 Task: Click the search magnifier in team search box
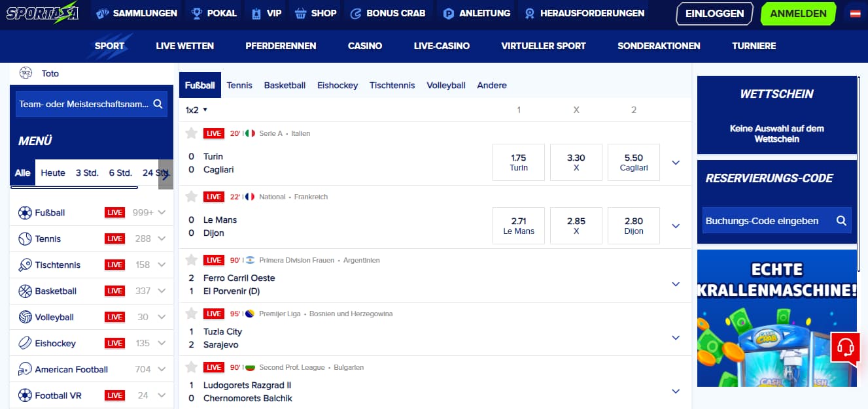[158, 104]
